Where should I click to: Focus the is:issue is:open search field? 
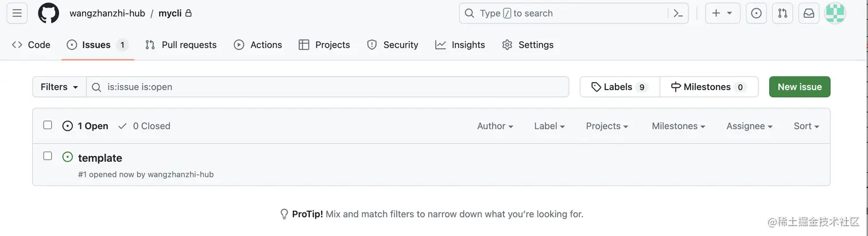point(328,87)
